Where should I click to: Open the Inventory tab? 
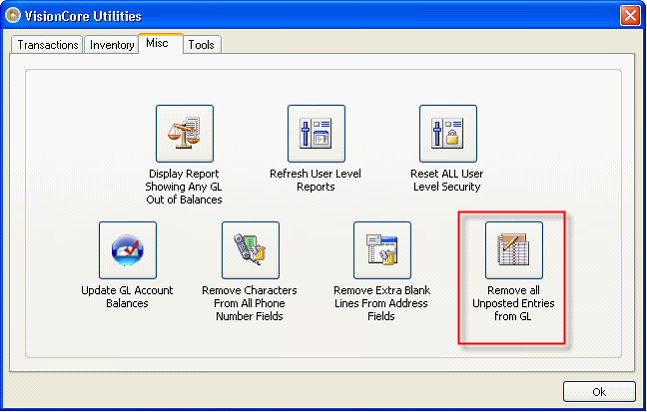pyautogui.click(x=112, y=45)
